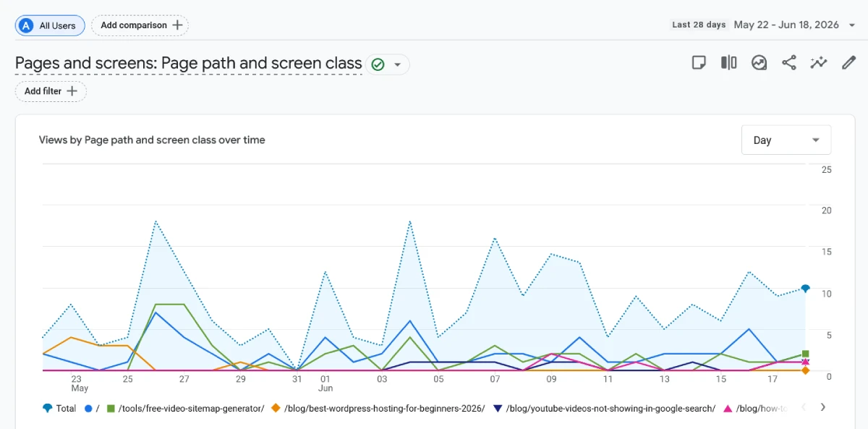Click the '01 Jun' x-axis label
868x429 pixels.
[325, 383]
